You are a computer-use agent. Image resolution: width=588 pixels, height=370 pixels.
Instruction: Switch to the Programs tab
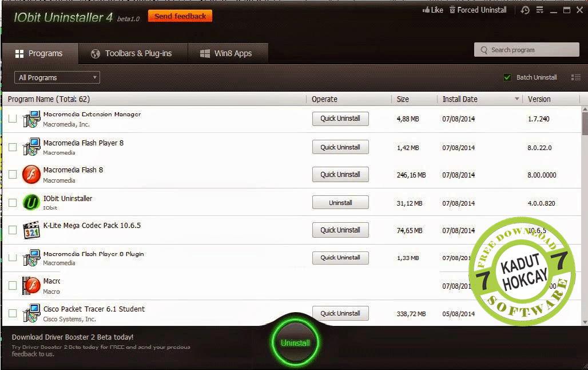(39, 54)
